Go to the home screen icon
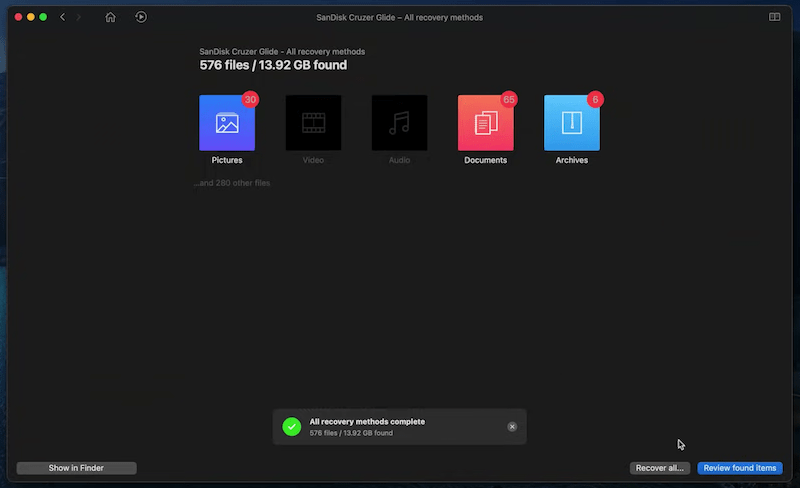The image size is (800, 488). tap(110, 17)
